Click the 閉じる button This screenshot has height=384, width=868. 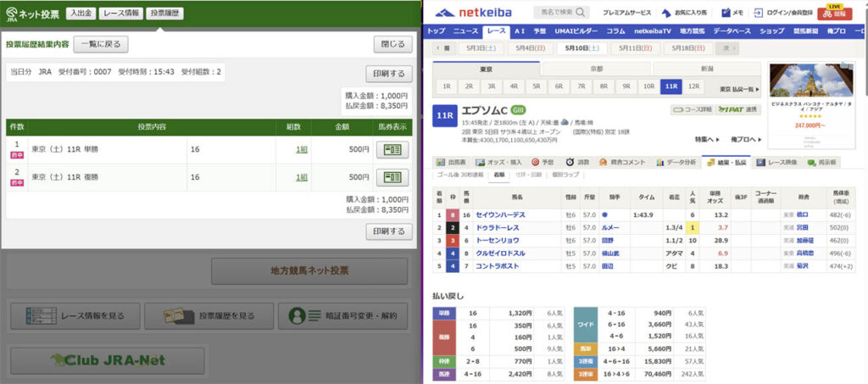pos(392,44)
